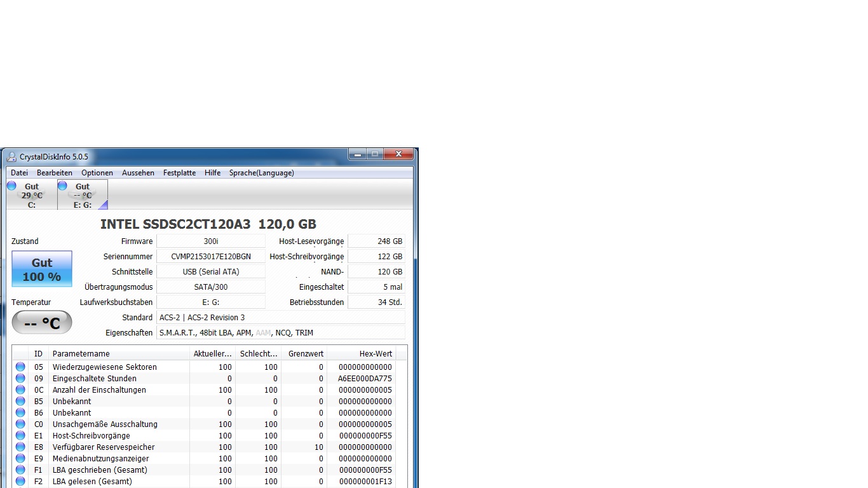Click the Eigenschaften field with S.M.A.R.T.

tap(281, 333)
